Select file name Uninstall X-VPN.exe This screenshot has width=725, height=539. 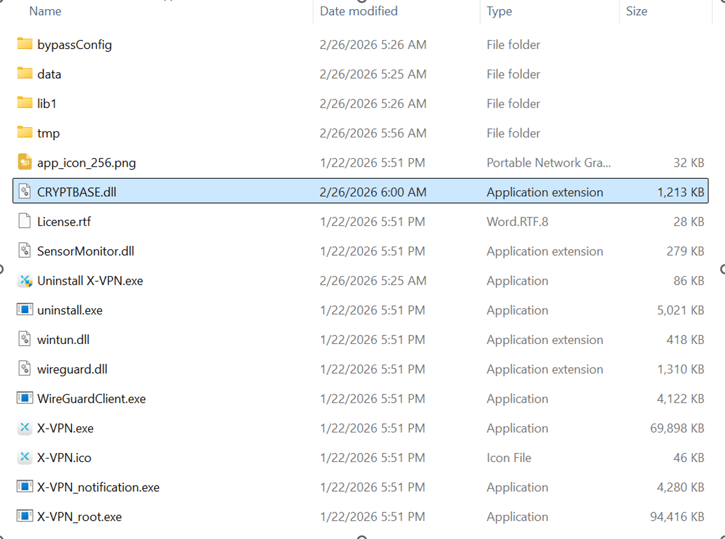90,281
